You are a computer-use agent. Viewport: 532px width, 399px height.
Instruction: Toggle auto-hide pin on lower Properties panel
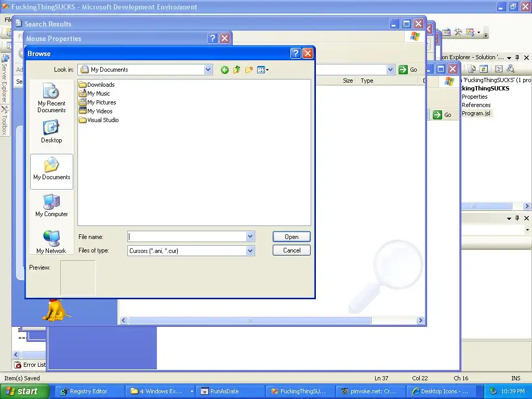click(517, 218)
